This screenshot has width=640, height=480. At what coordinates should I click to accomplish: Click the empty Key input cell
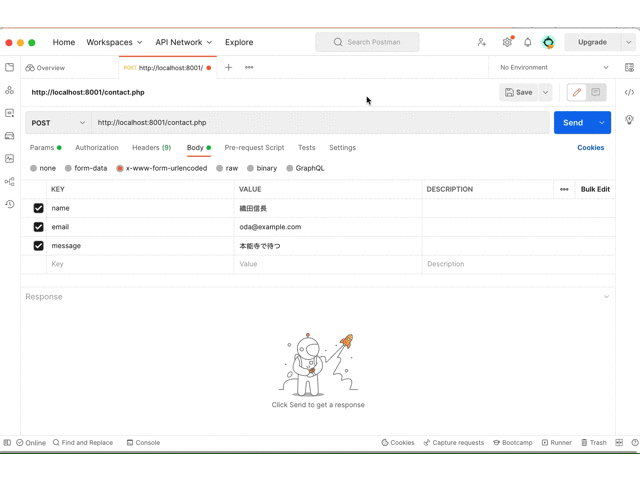(x=140, y=264)
